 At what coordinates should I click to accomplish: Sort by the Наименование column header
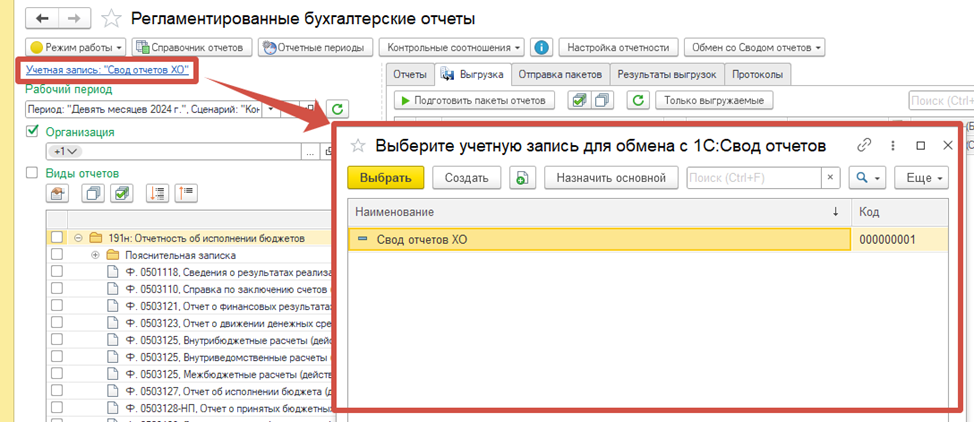pyautogui.click(x=599, y=212)
